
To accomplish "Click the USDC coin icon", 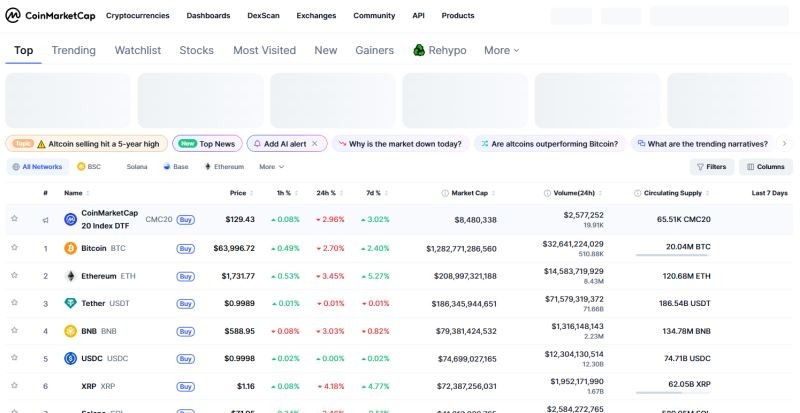I will click(x=70, y=358).
